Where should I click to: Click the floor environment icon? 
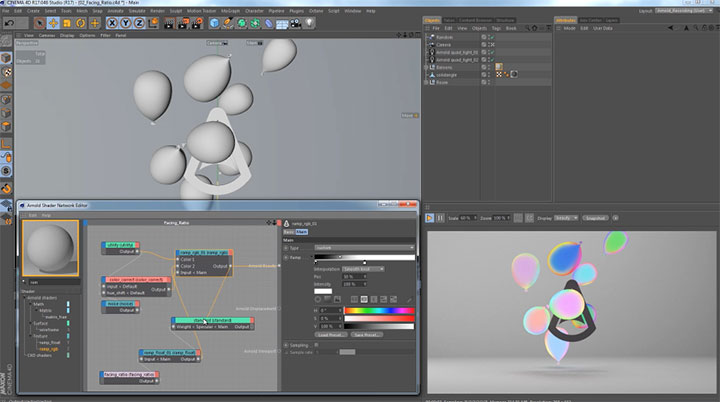coord(282,23)
